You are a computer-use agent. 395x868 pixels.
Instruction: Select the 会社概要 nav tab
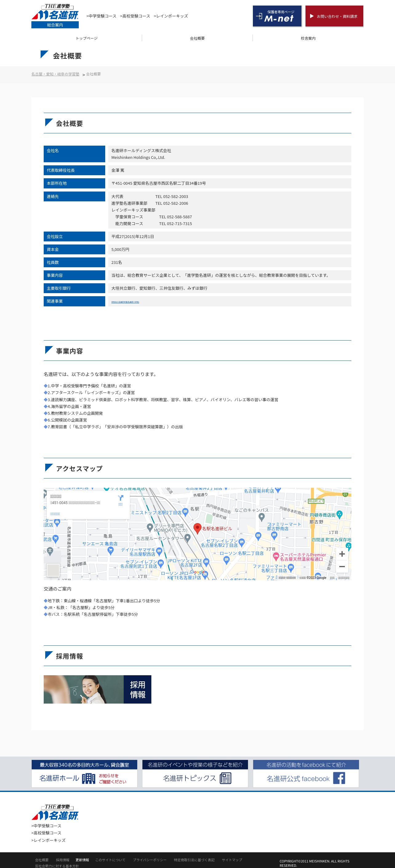tap(197, 38)
